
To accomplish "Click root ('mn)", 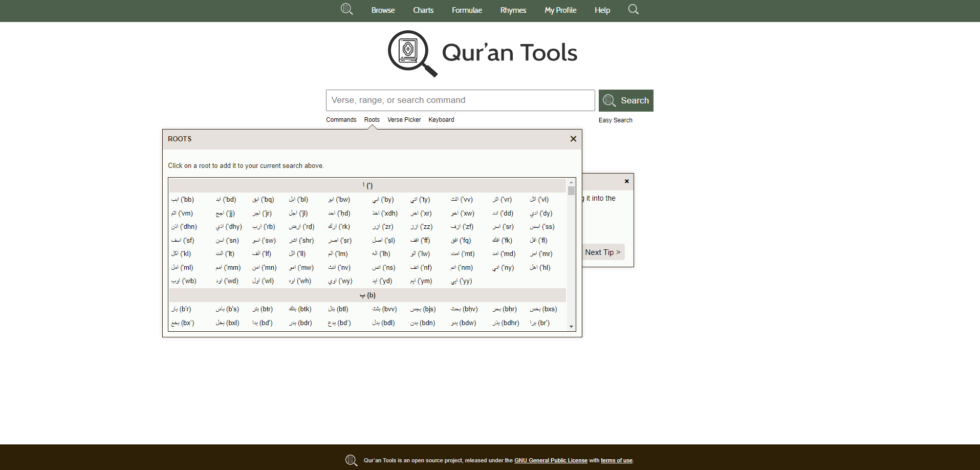I will point(265,268).
